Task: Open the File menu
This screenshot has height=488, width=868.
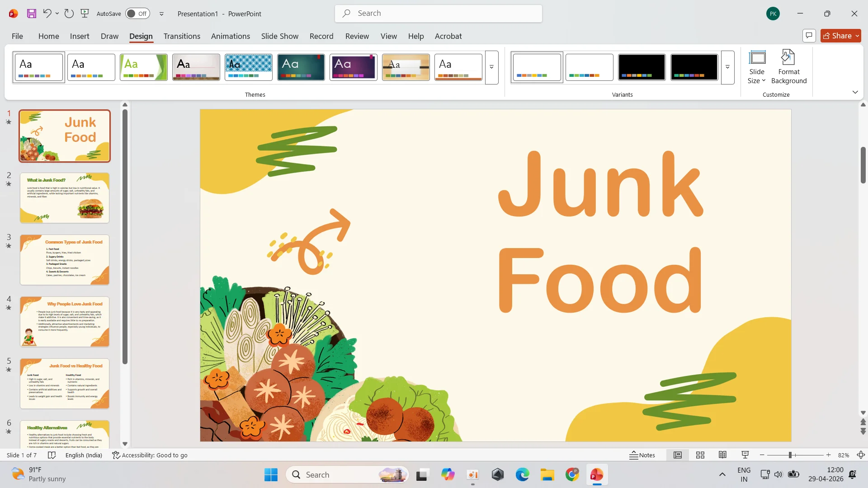Action: click(17, 36)
